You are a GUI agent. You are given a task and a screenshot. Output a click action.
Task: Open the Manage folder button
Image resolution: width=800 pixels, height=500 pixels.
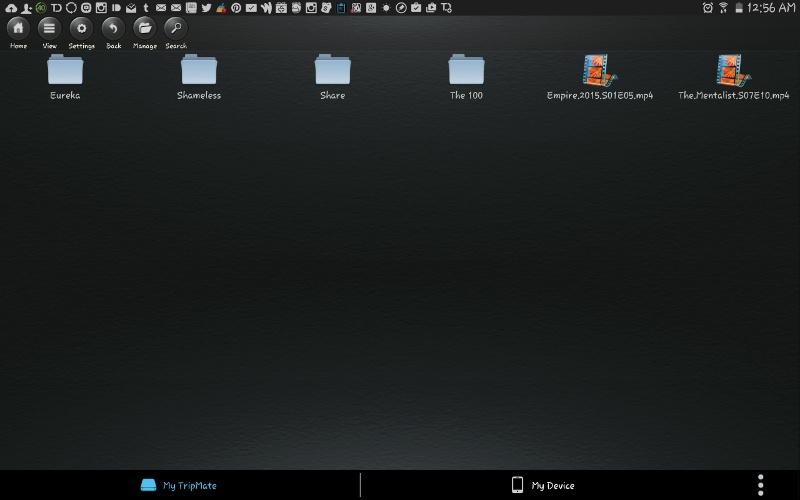coord(145,33)
